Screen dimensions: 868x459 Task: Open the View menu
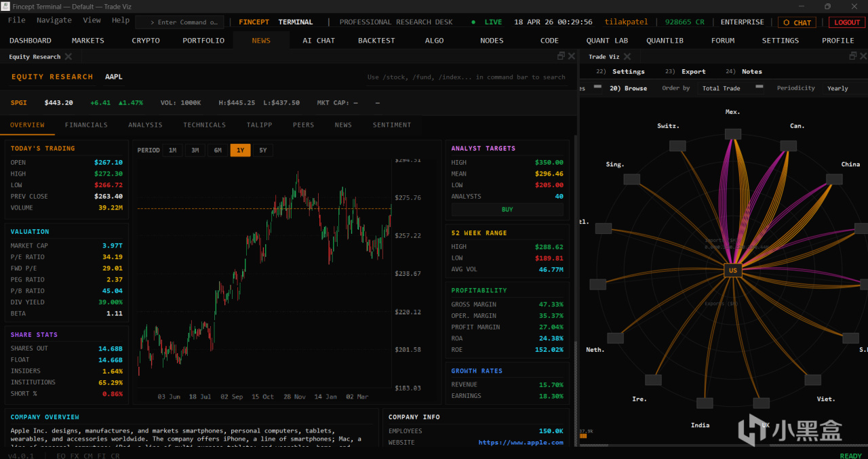(92, 20)
